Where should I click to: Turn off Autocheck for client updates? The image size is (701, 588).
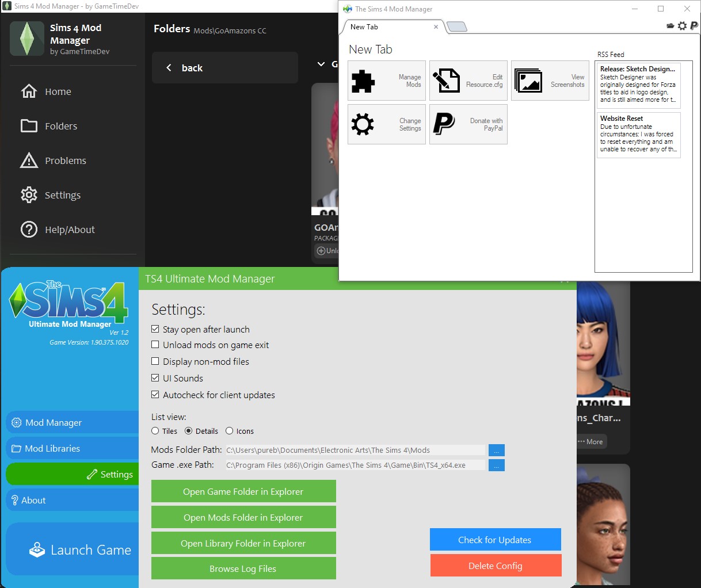coord(155,395)
